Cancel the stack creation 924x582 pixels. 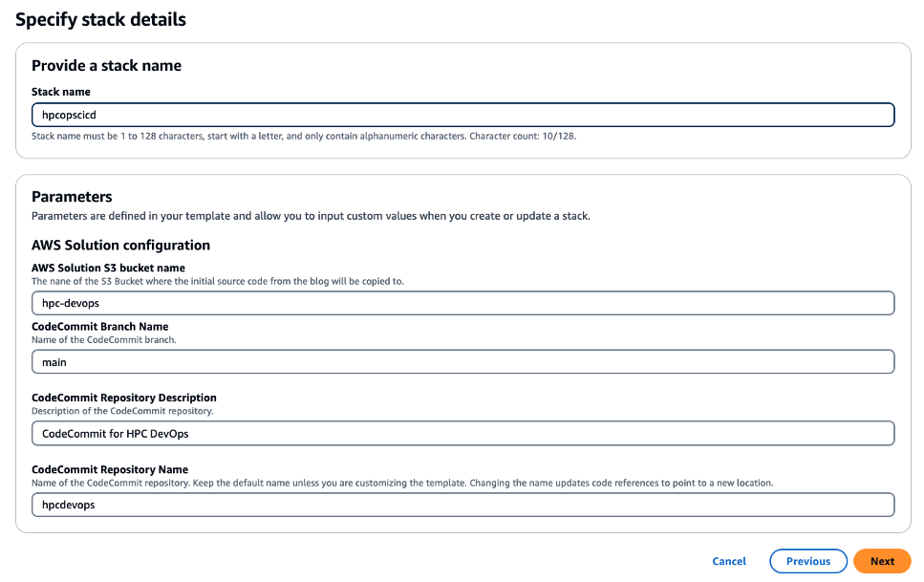tap(729, 561)
